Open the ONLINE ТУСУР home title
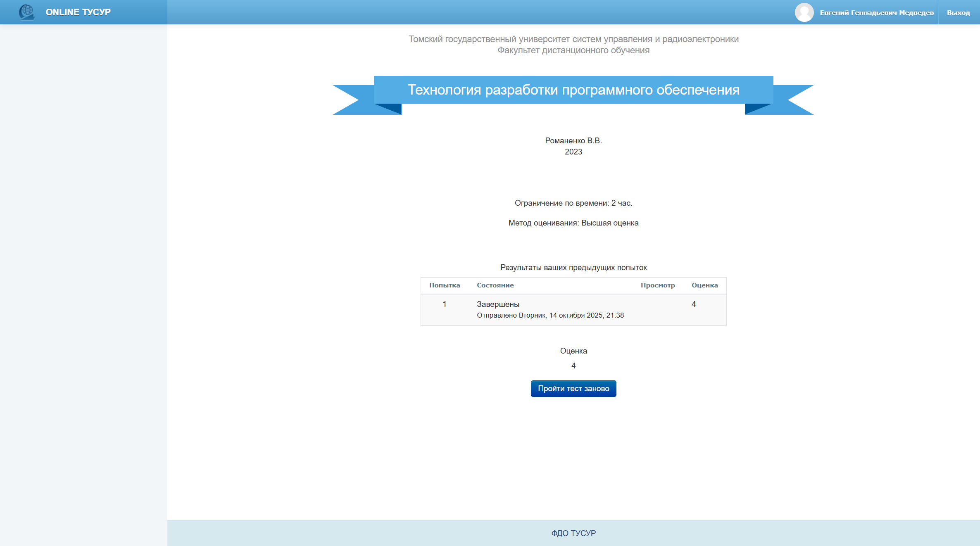980x546 pixels. tap(78, 12)
